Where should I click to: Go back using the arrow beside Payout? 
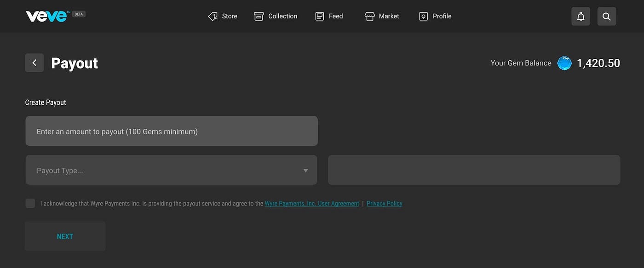(34, 63)
